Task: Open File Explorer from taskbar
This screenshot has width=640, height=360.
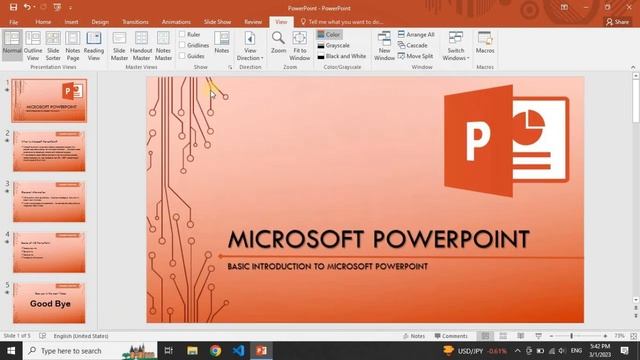Action: tap(192, 351)
